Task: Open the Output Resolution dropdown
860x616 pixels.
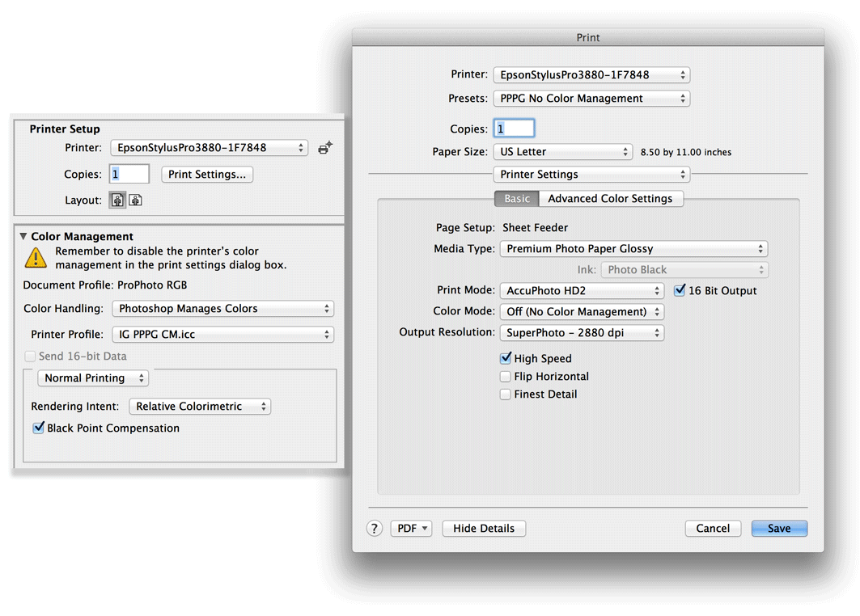Action: click(582, 333)
